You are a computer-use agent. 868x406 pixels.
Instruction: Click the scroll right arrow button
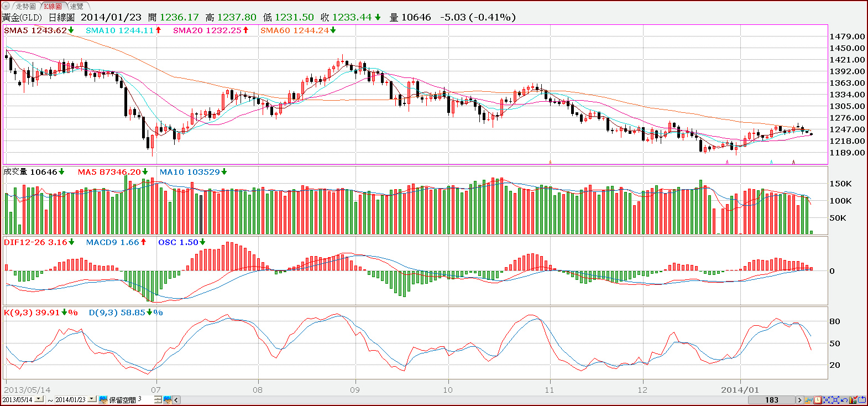800,400
